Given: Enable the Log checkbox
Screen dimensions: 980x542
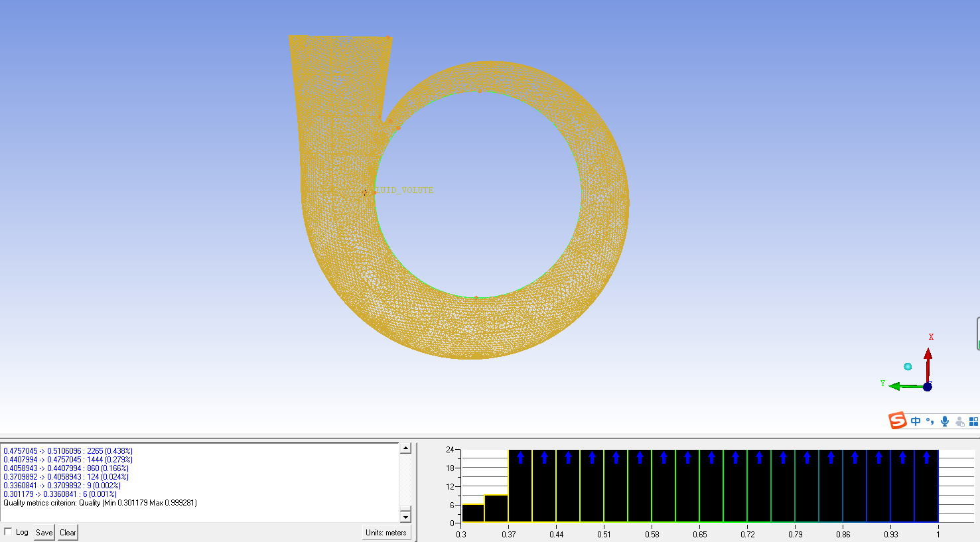Looking at the screenshot, I should [8, 532].
